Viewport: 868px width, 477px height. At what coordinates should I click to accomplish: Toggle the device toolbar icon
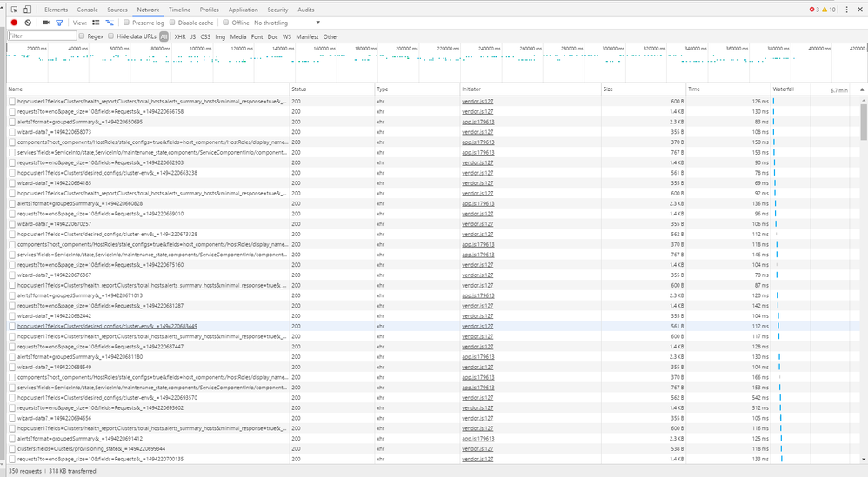(x=30, y=9)
